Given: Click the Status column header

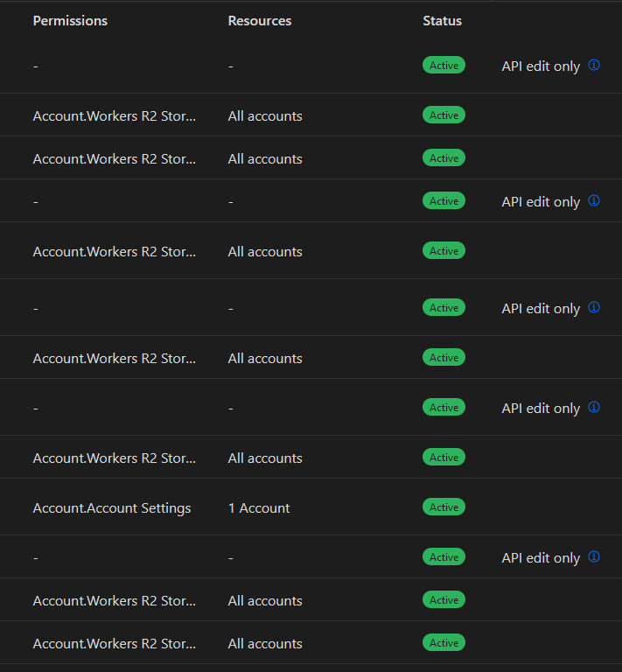Looking at the screenshot, I should click(442, 20).
